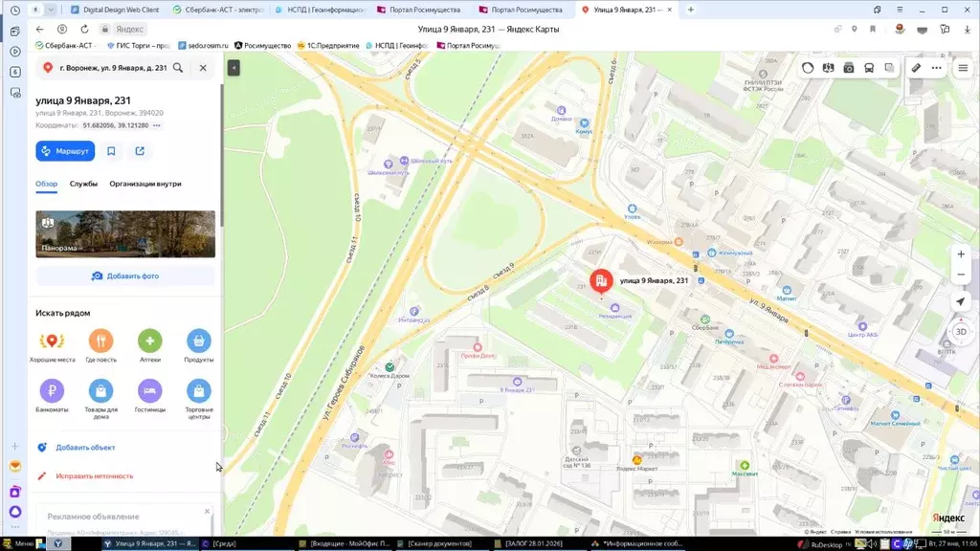Click the share icon next to bookmark
This screenshot has width=980, height=551.
click(x=140, y=151)
